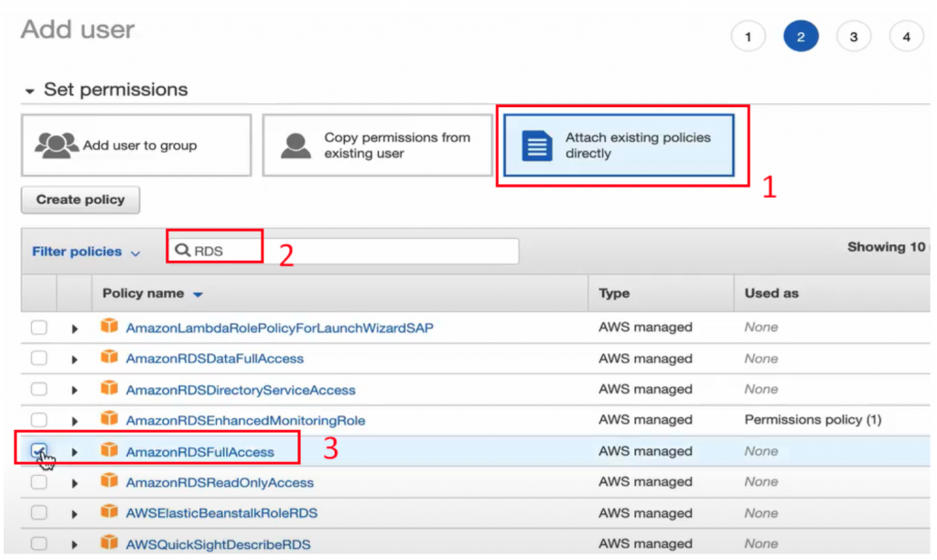This screenshot has width=937, height=560.
Task: Click AWS managed in AmazonRDSReadOnlyAccess row
Action: (x=645, y=481)
